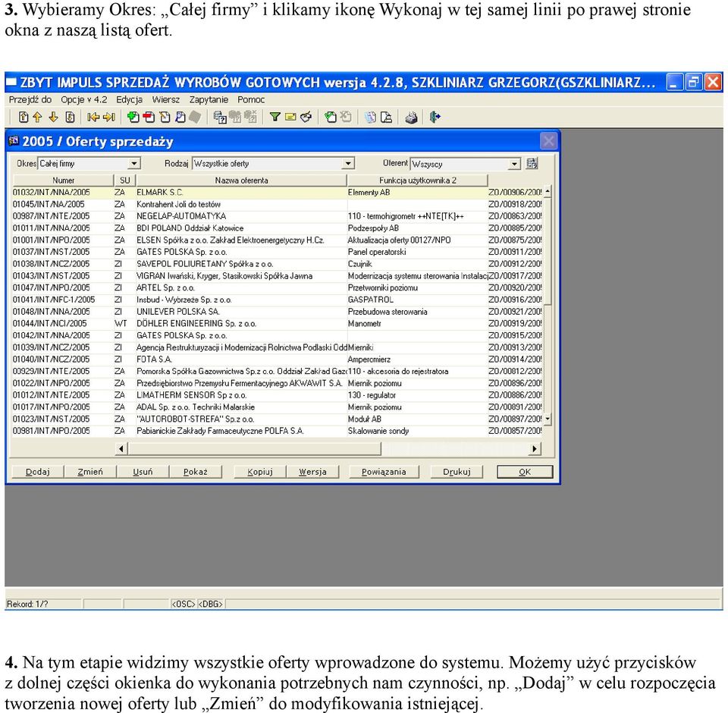Click the Zmień button
728x713 pixels.
click(90, 472)
